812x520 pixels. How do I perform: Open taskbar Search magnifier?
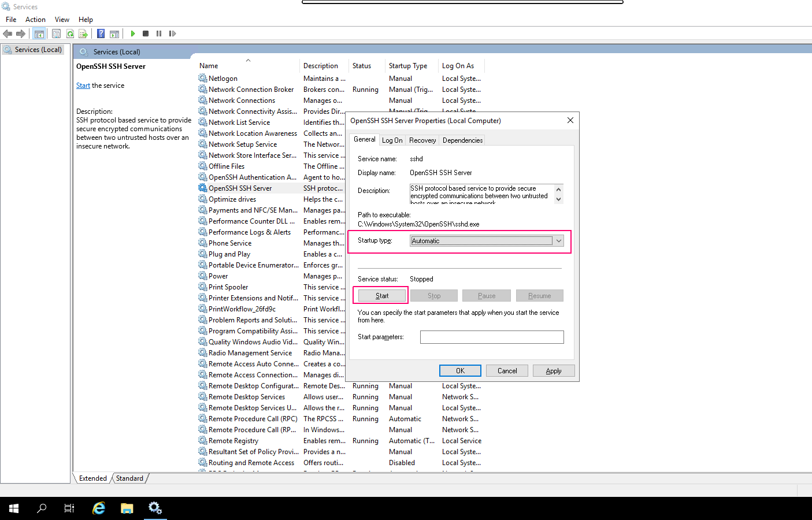(x=42, y=508)
